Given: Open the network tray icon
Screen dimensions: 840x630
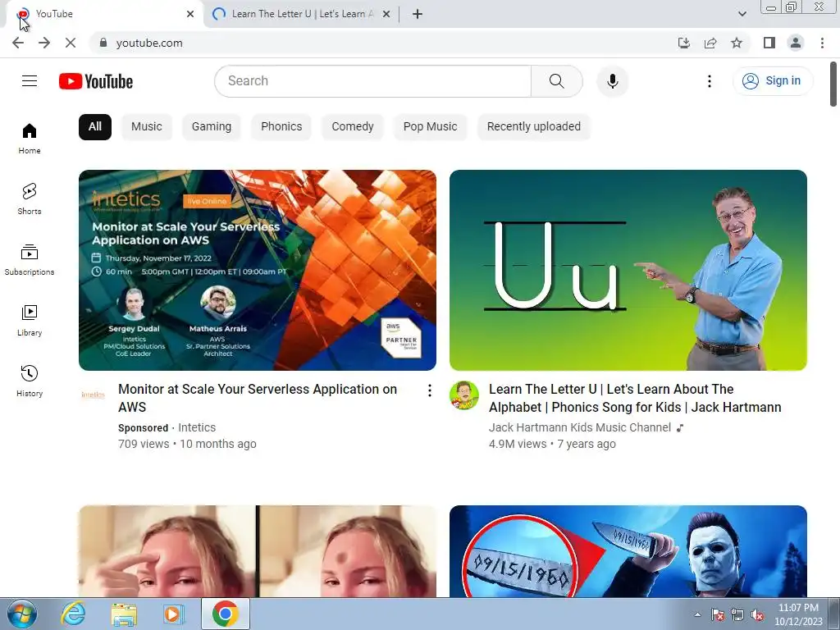Looking at the screenshot, I should (737, 614).
